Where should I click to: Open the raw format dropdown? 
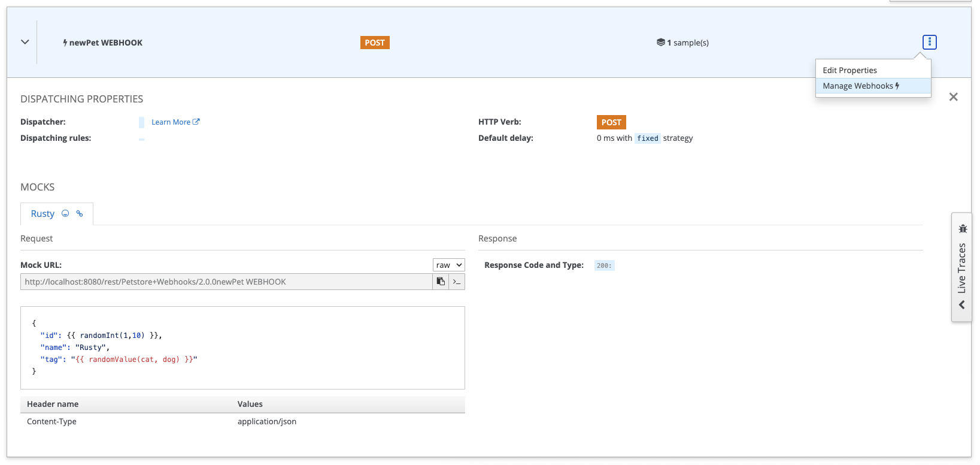[x=448, y=265]
